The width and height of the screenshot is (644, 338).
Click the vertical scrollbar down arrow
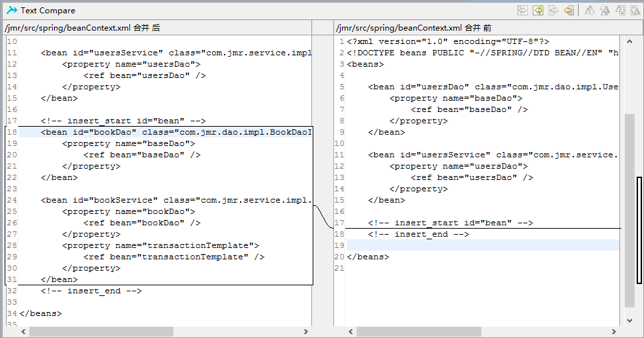(x=629, y=321)
